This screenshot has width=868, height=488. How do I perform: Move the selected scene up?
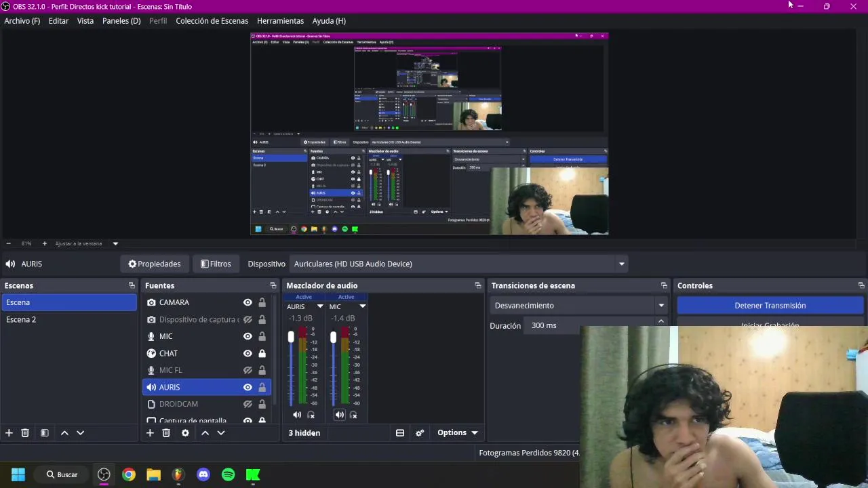coord(64,433)
